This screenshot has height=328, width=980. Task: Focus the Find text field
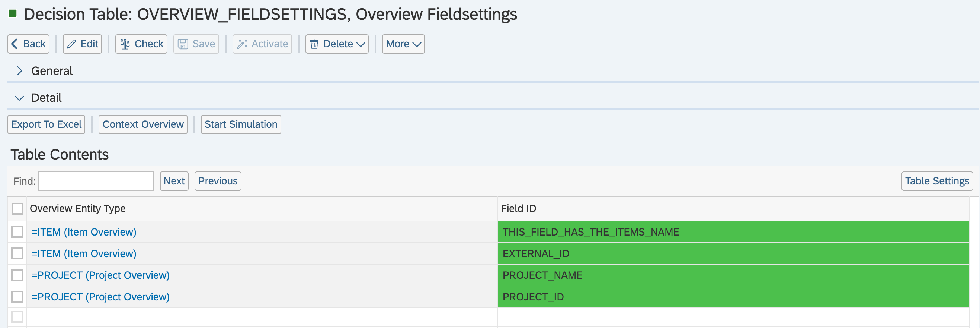point(96,182)
